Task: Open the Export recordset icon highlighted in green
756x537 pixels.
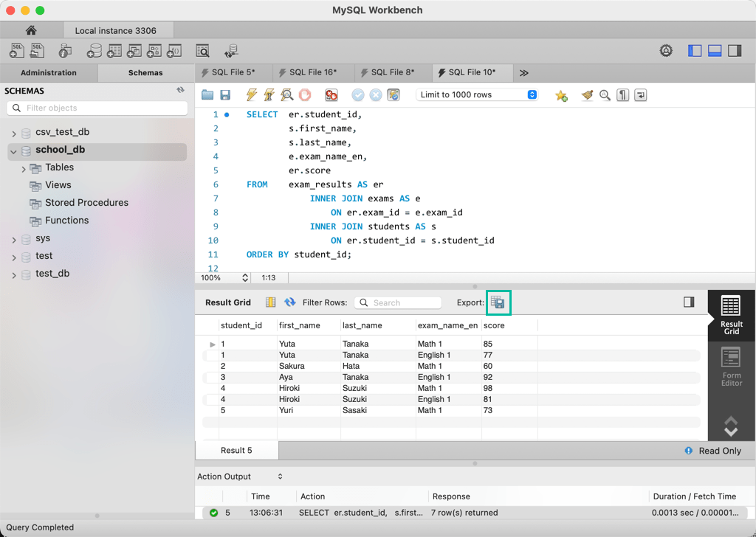Action: 498,302
